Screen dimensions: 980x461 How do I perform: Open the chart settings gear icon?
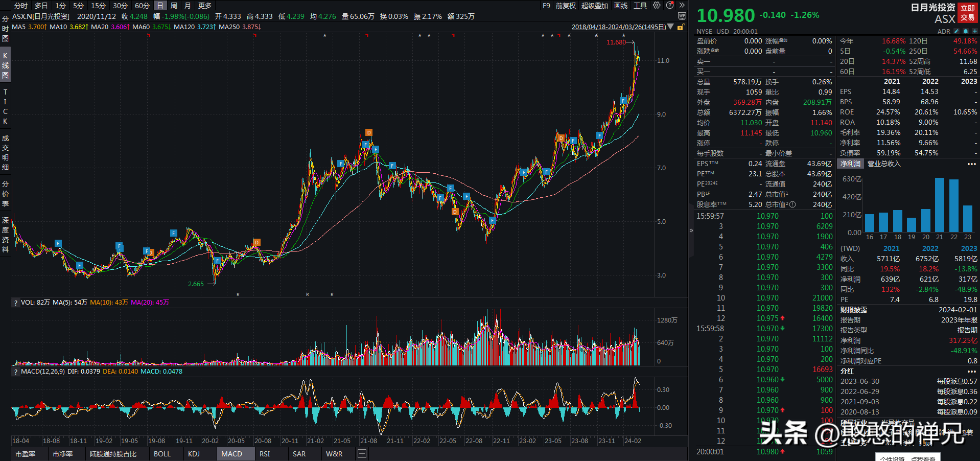pyautogui.click(x=657, y=6)
